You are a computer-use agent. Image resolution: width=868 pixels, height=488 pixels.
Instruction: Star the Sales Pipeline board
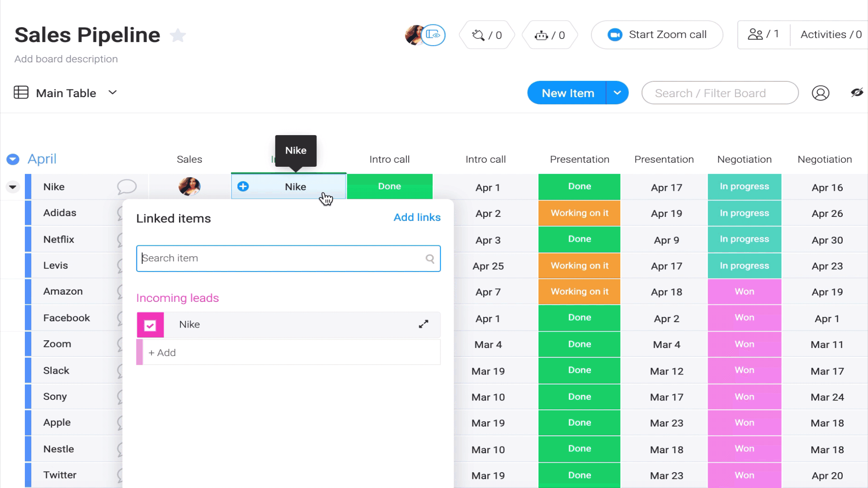[x=178, y=35]
